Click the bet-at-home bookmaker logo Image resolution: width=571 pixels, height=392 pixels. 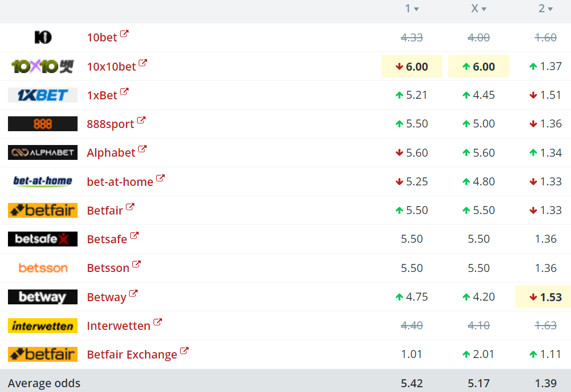[x=42, y=182]
